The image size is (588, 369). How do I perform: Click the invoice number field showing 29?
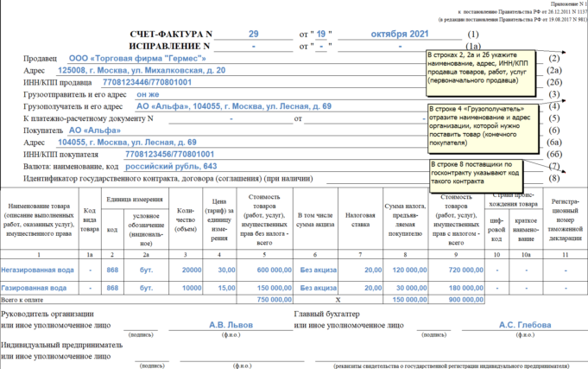pyautogui.click(x=254, y=32)
